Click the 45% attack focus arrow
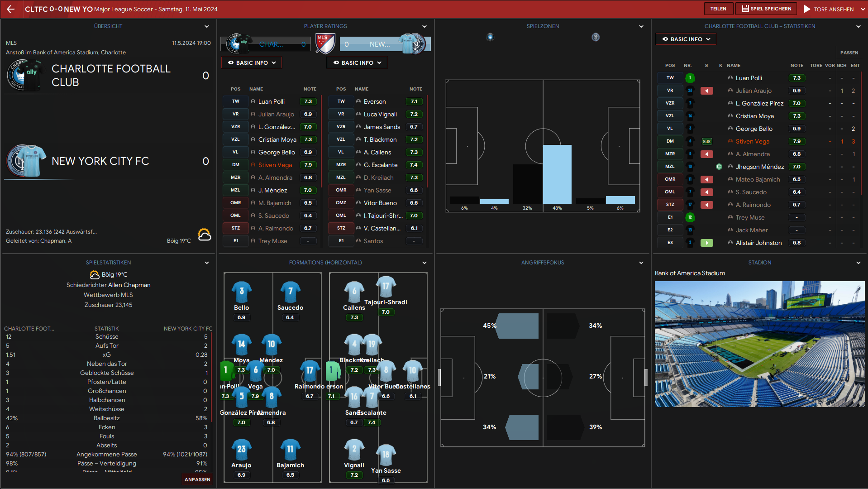 pyautogui.click(x=517, y=326)
